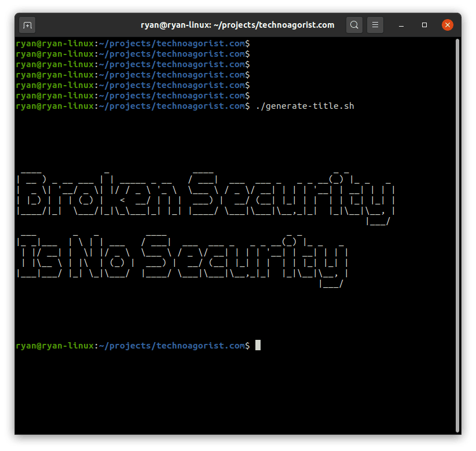The width and height of the screenshot is (476, 451).
Task: Open the hamburger menu in title bar
Action: [x=375, y=25]
